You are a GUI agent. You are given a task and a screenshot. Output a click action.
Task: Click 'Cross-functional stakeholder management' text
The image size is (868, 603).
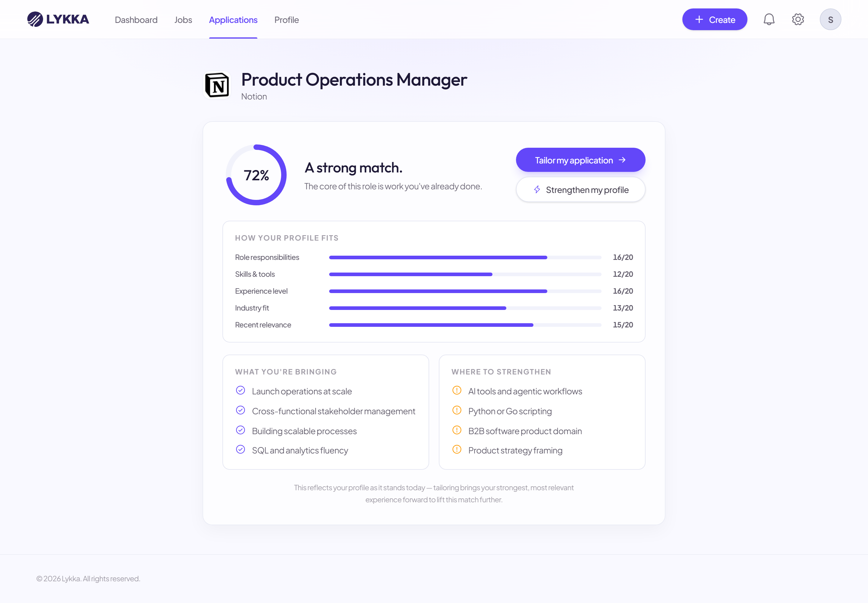click(x=333, y=412)
